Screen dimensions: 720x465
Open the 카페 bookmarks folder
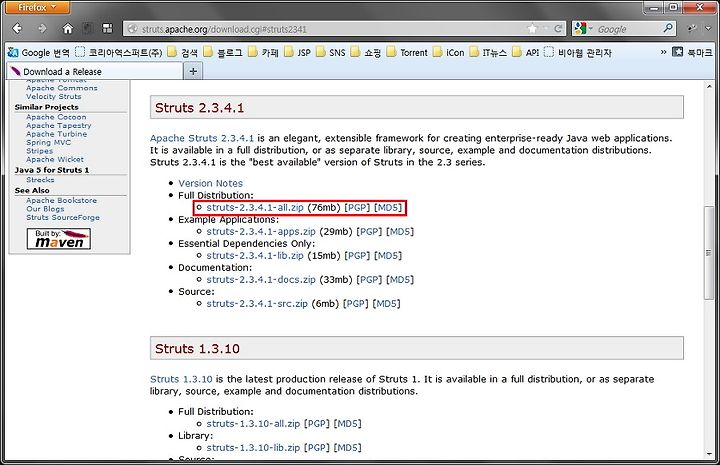pos(263,52)
